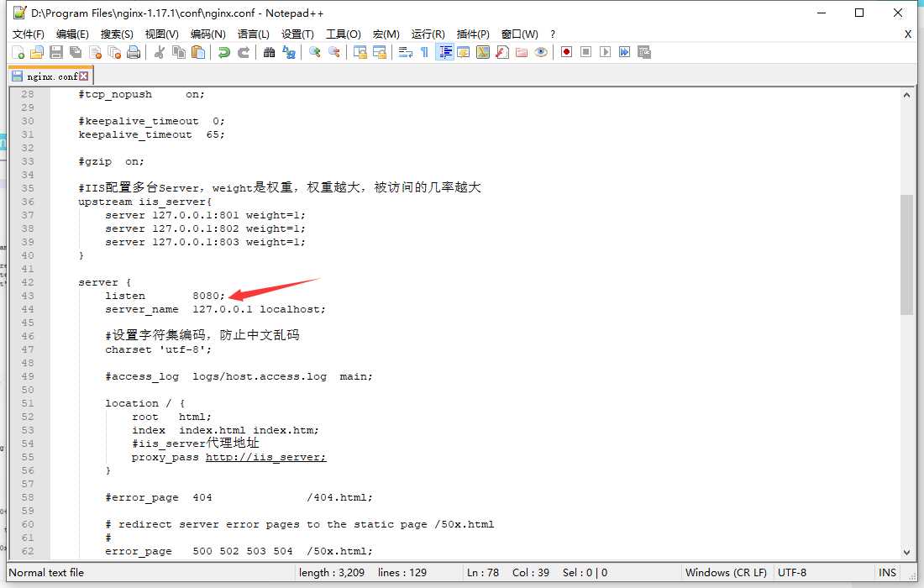Image resolution: width=924 pixels, height=588 pixels.
Task: Open the 窗口(W) menu
Action: coord(519,34)
